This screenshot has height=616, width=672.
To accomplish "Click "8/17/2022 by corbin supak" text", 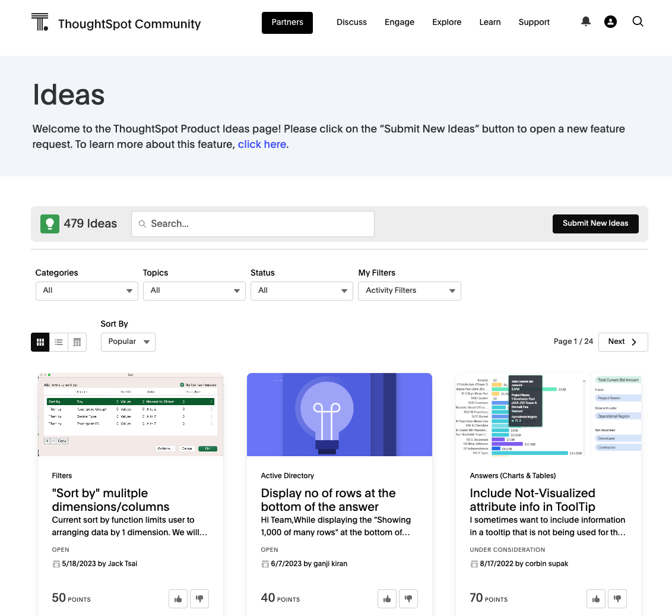I will point(524,564).
